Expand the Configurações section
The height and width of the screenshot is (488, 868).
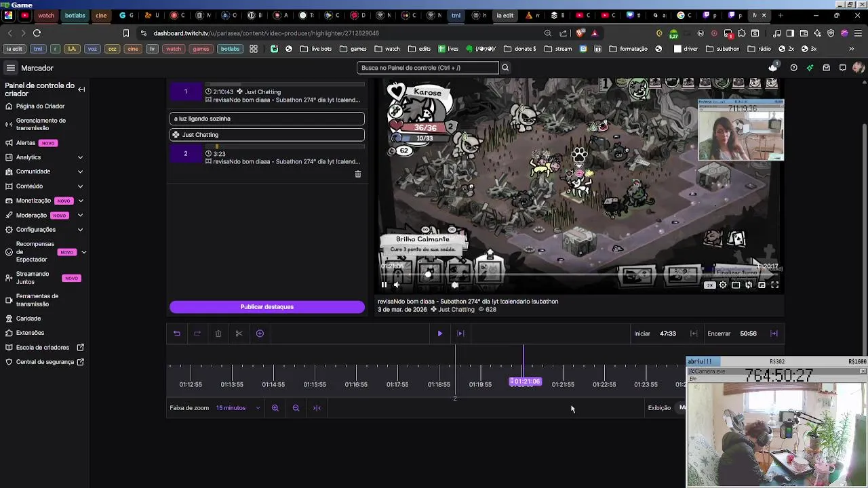(80, 230)
